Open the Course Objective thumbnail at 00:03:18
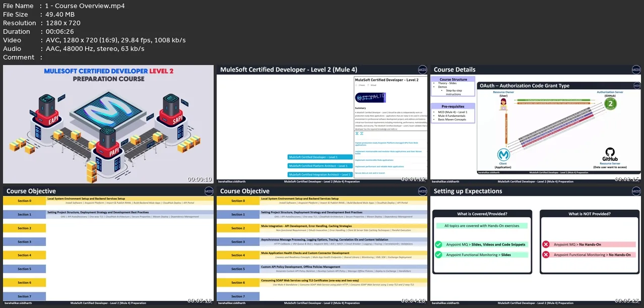Viewport: 644px width, 308px height. click(x=108, y=246)
